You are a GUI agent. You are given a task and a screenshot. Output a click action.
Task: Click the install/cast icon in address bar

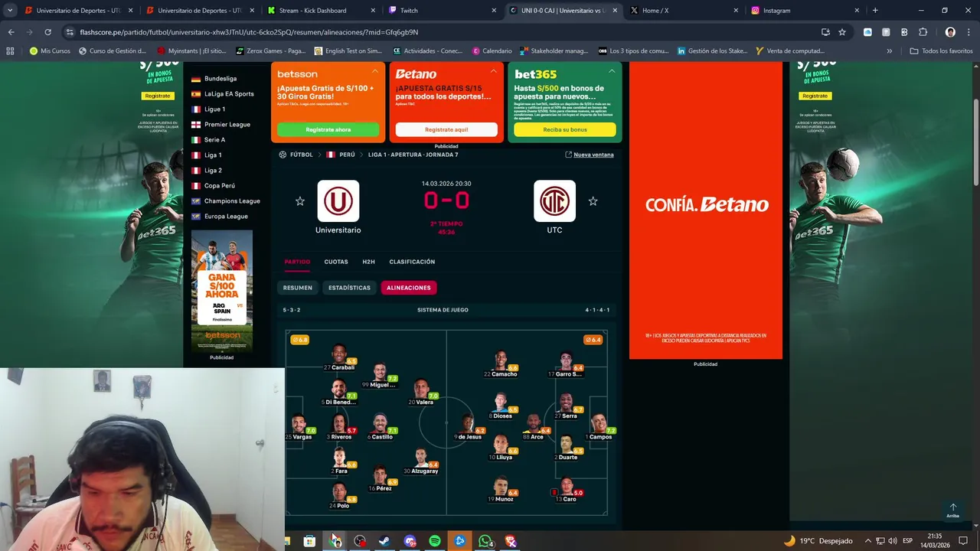click(x=825, y=32)
